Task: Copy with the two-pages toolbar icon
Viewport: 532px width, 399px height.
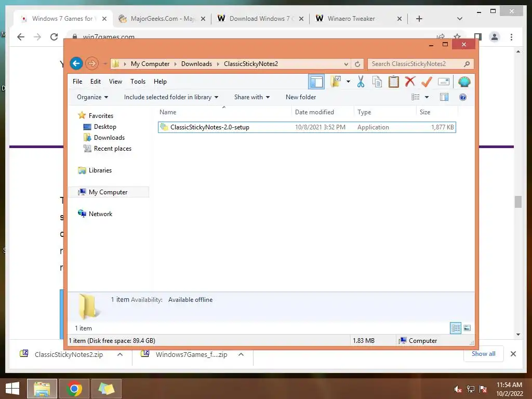Action: coord(377,82)
